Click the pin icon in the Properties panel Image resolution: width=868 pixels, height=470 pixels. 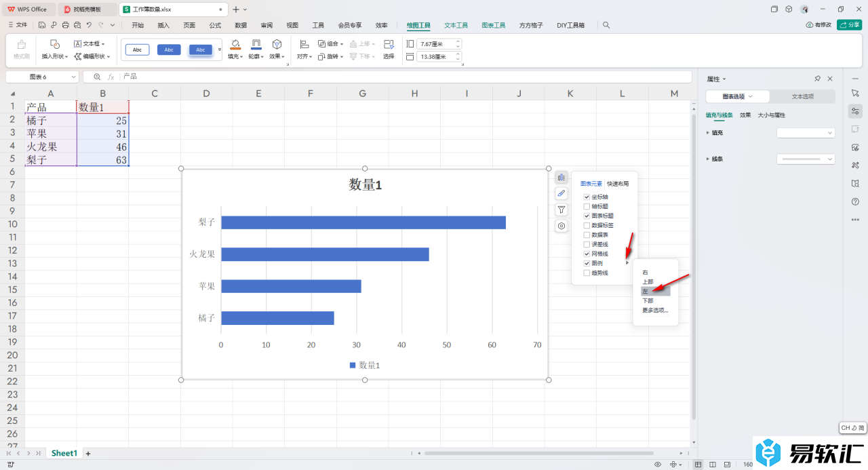pyautogui.click(x=818, y=79)
